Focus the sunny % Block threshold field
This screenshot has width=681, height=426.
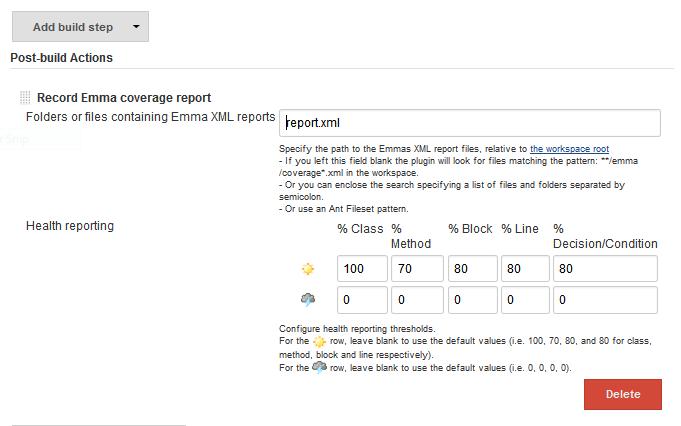click(x=471, y=269)
